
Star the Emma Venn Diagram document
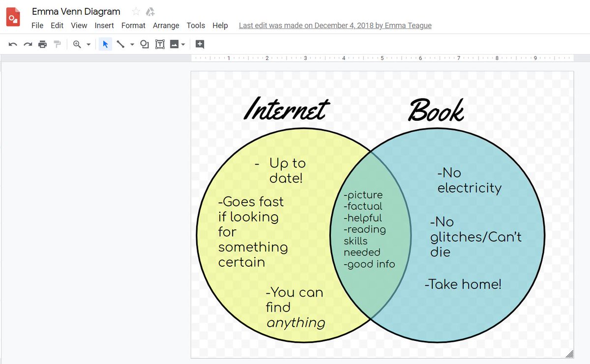tap(136, 11)
